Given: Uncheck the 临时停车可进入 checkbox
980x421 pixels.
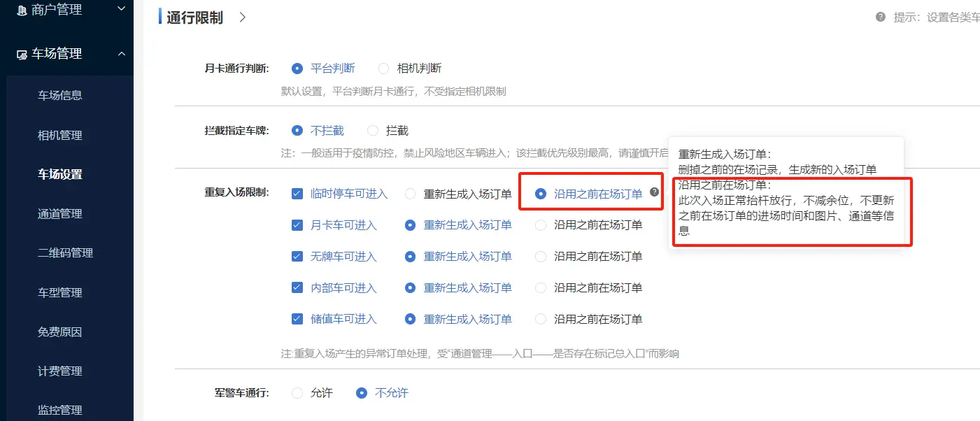Looking at the screenshot, I should point(297,194).
